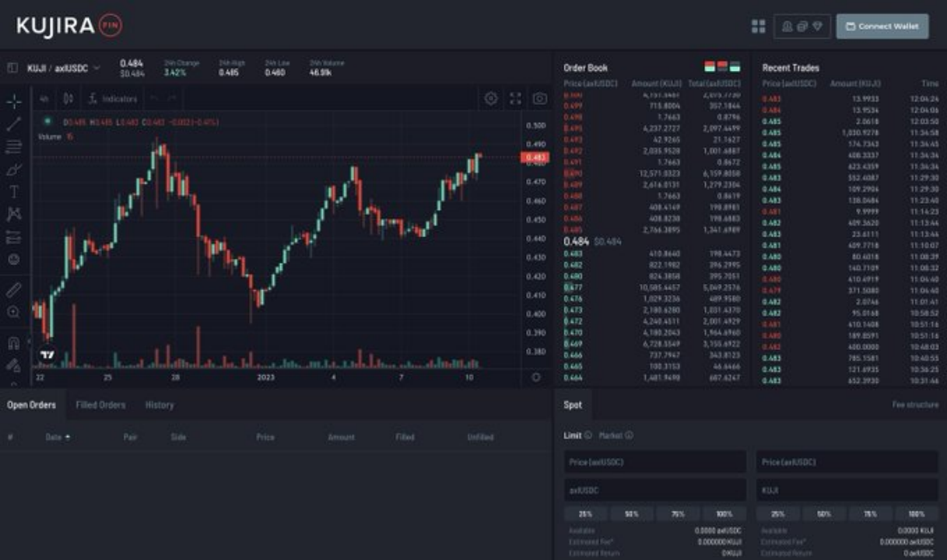
Task: Set sell amount to 100%
Action: (x=917, y=514)
